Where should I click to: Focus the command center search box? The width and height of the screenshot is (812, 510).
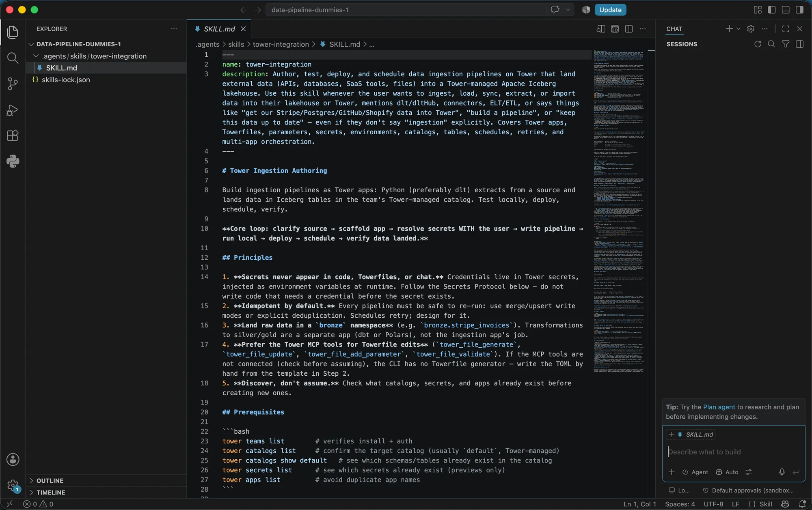click(x=406, y=10)
